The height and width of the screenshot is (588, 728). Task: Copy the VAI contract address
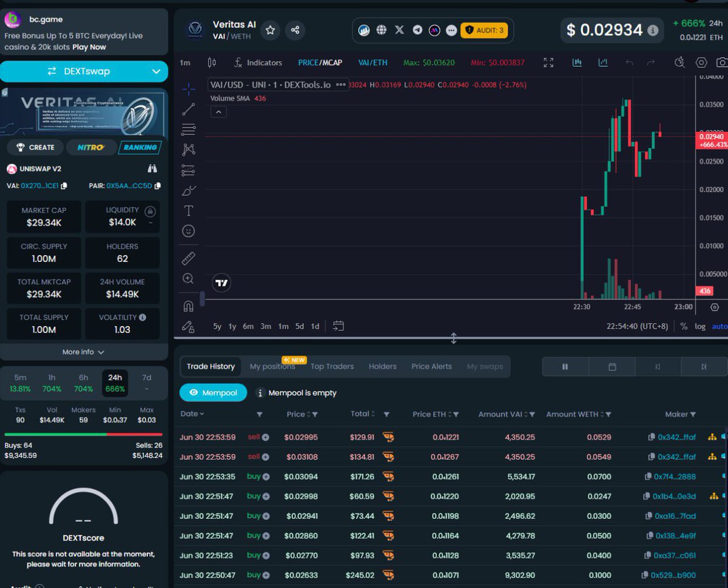click(x=64, y=186)
